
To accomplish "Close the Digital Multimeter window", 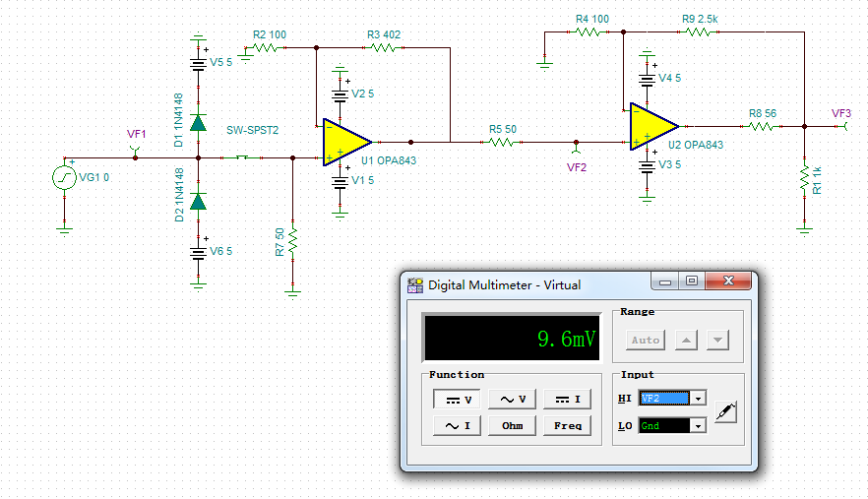I will click(x=728, y=281).
